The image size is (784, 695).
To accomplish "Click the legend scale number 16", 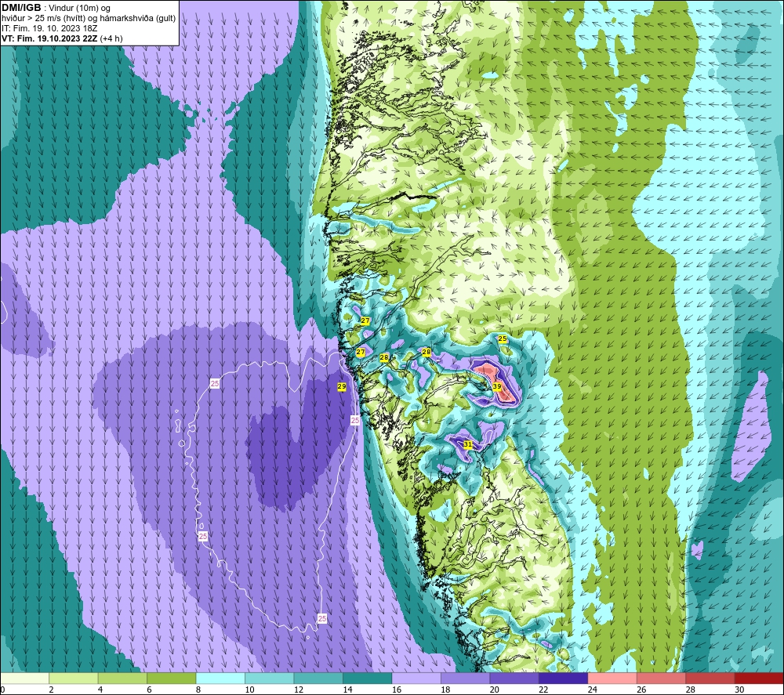I will [x=397, y=690].
